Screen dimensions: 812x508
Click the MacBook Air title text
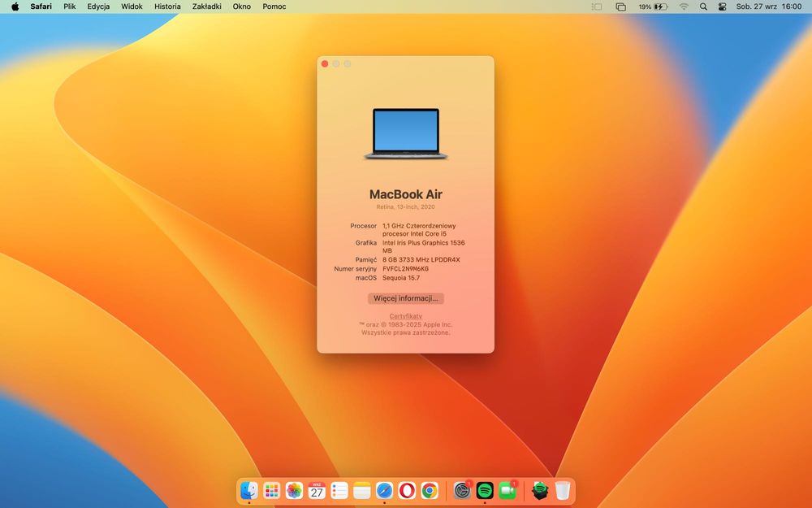(x=405, y=194)
